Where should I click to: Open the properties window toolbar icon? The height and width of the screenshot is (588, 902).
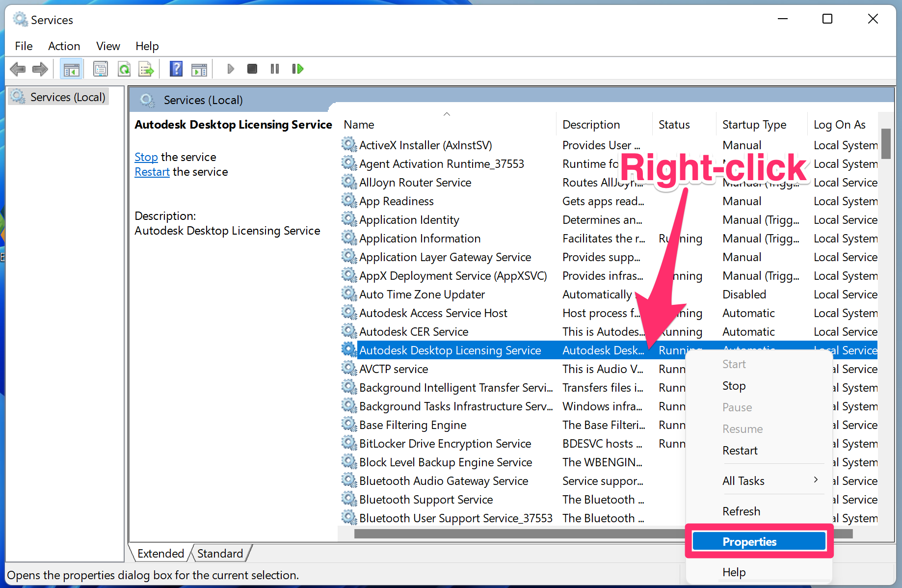coord(101,69)
